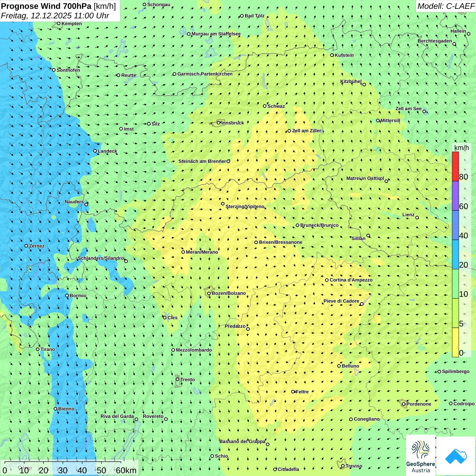Click the 'Bad Tölz' label
476x476 pixels.
pos(255,16)
